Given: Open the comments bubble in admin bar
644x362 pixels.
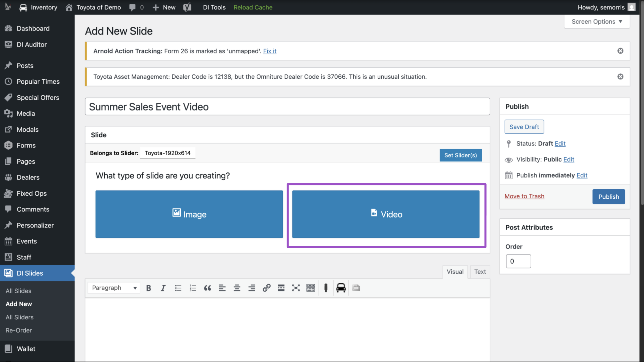Looking at the screenshot, I should pyautogui.click(x=136, y=7).
